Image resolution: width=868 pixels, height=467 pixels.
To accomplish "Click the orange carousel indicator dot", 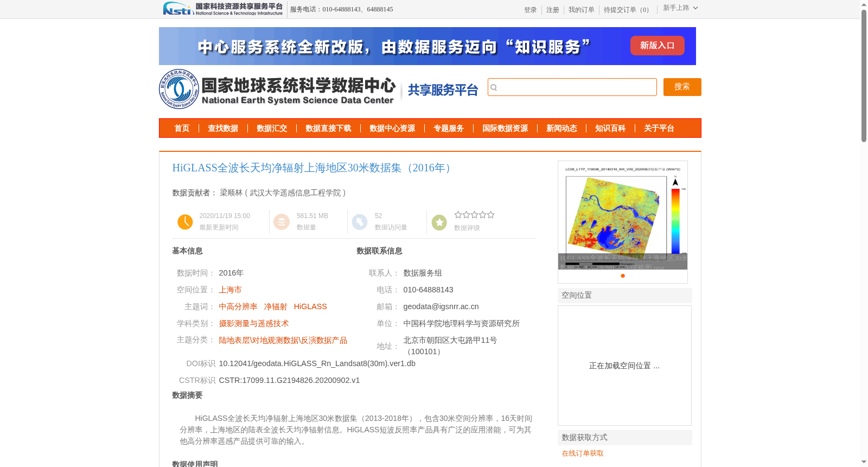I will tap(623, 276).
